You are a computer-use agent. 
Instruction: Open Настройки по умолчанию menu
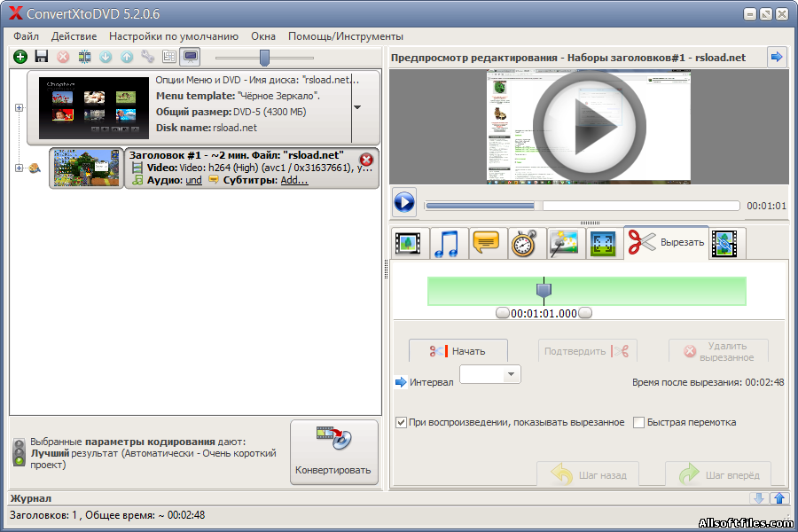174,36
